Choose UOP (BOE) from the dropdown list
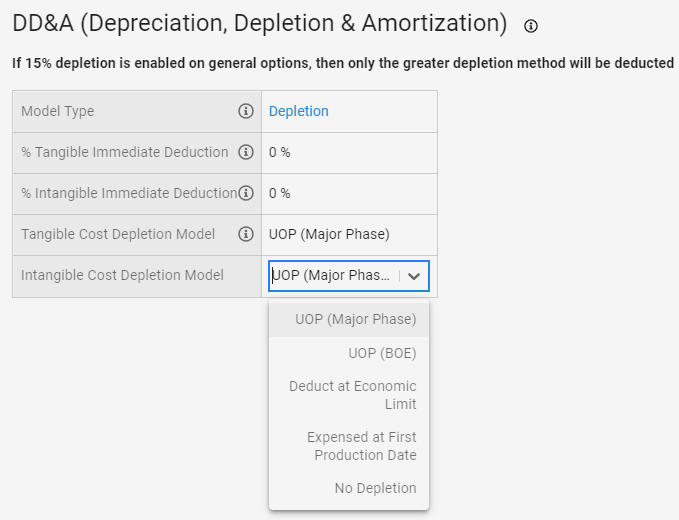 click(349, 353)
